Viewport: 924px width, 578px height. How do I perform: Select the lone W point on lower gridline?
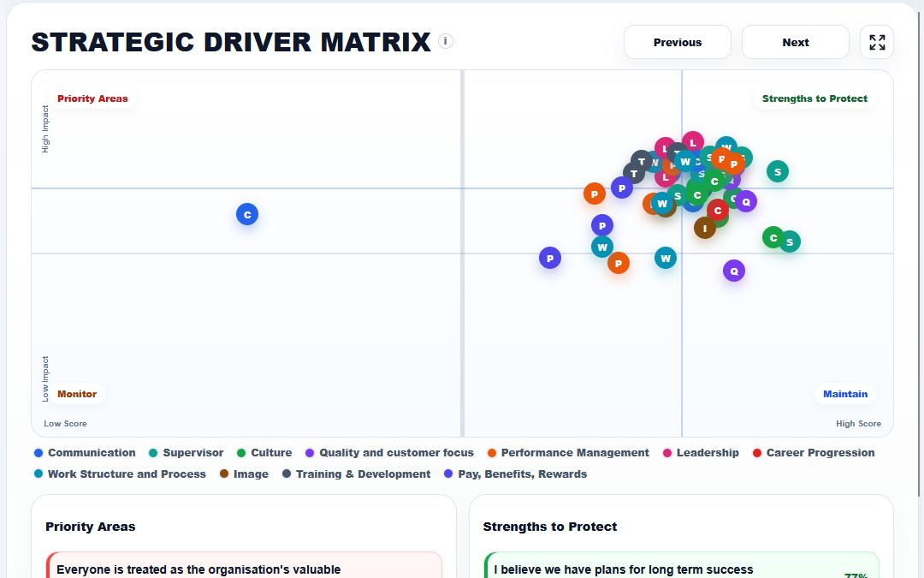click(x=666, y=259)
